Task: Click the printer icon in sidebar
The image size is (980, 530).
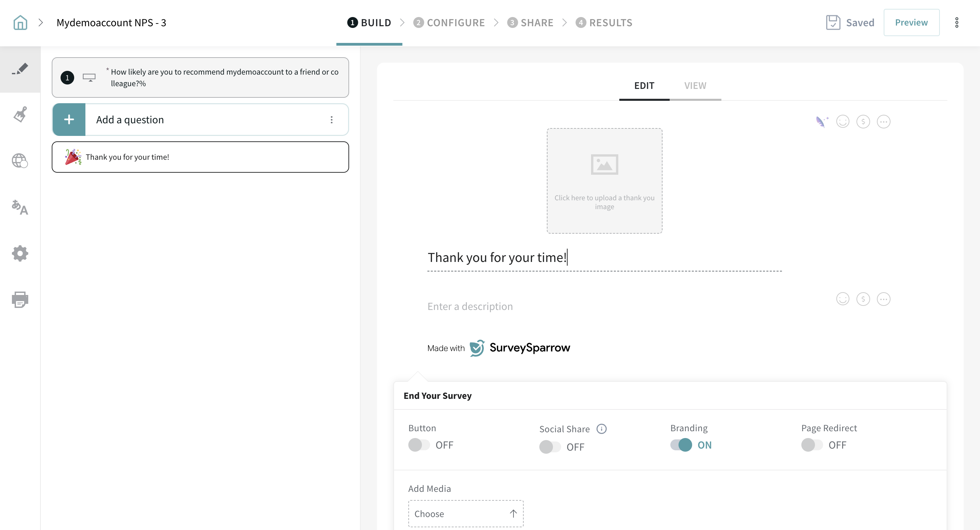Action: pyautogui.click(x=20, y=300)
